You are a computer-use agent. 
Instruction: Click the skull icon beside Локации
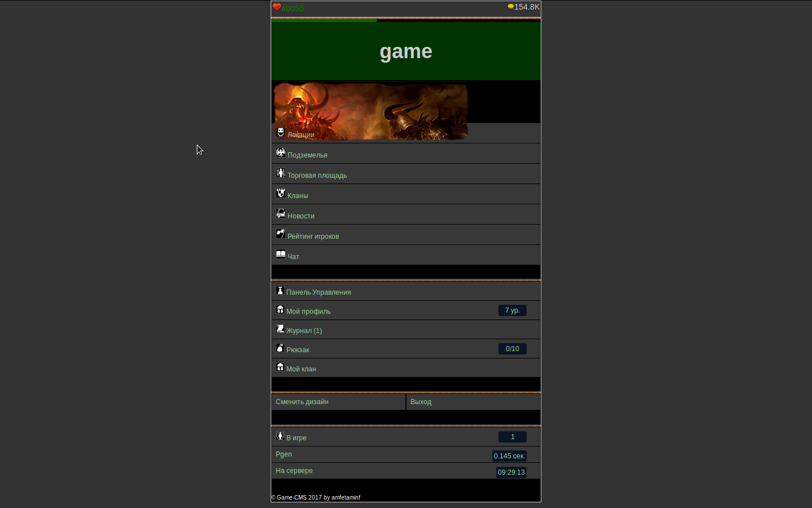click(x=281, y=132)
